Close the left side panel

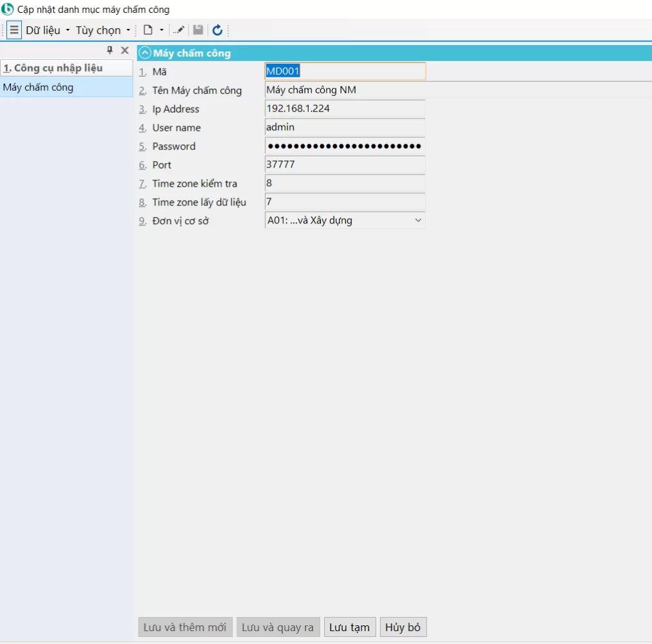click(x=125, y=50)
